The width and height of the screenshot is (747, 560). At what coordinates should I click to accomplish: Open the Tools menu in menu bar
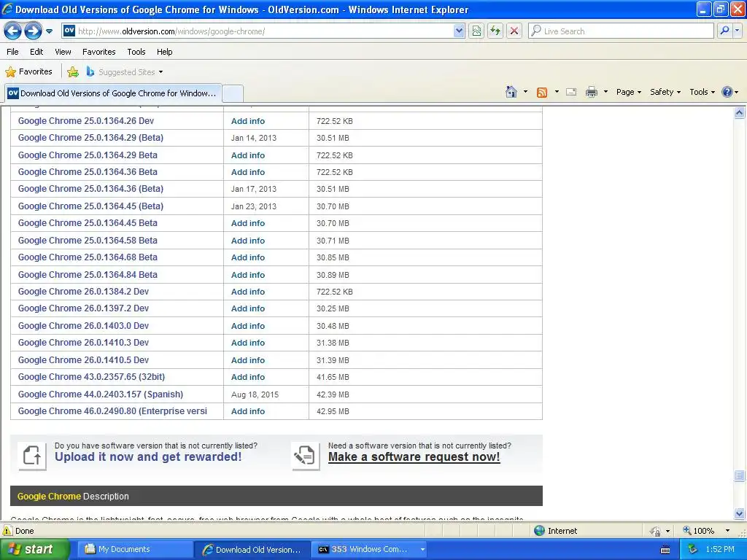pyautogui.click(x=136, y=52)
